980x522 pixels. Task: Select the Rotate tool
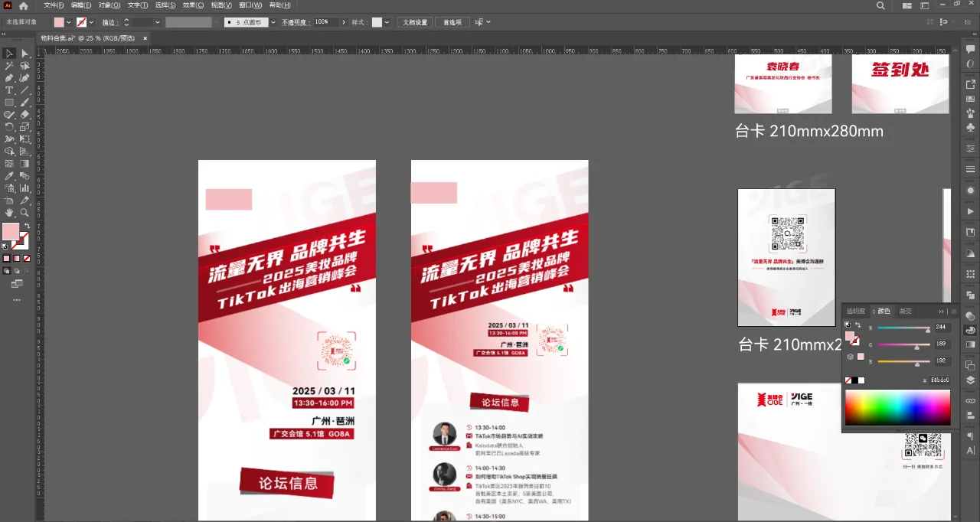coord(9,127)
